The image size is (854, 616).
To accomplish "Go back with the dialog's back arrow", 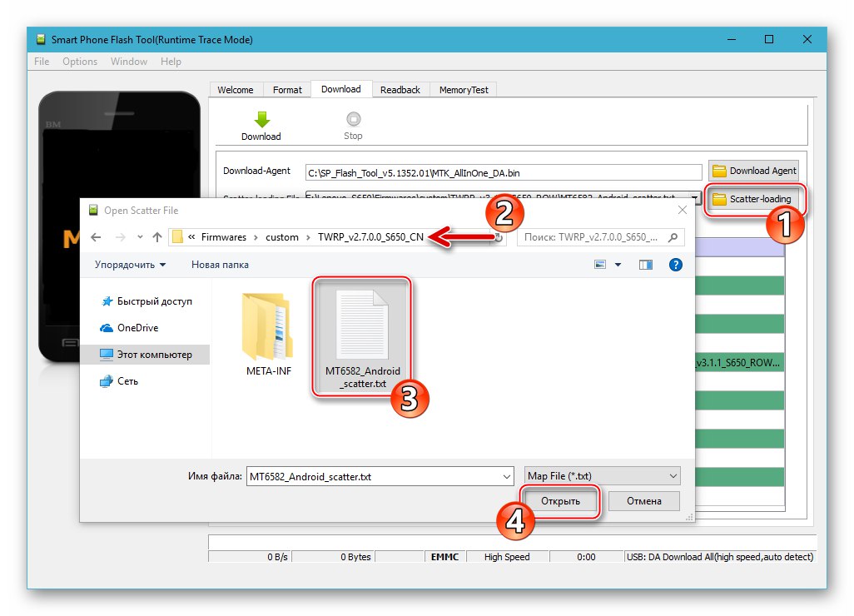I will pyautogui.click(x=96, y=237).
